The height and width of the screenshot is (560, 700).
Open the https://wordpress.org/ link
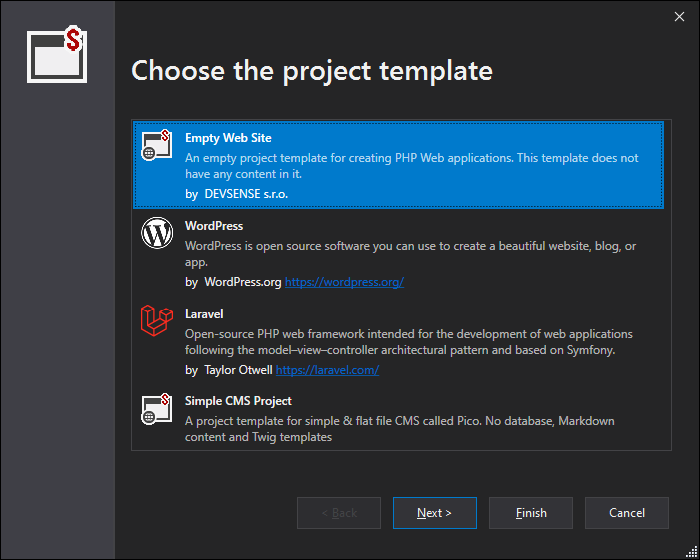[x=344, y=282]
